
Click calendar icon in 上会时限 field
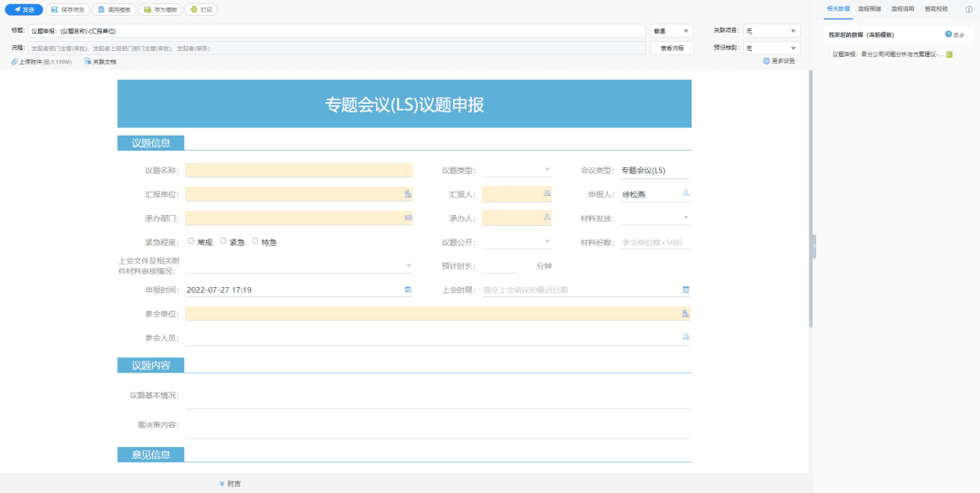coord(686,290)
